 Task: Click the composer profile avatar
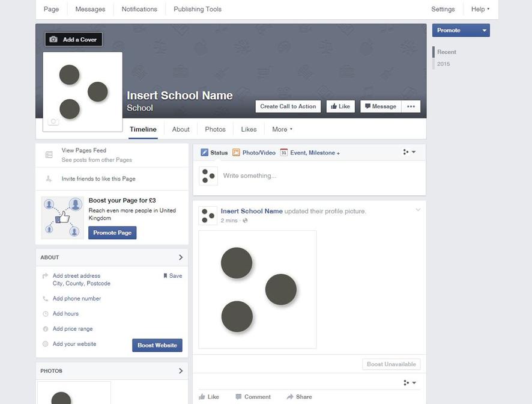click(x=208, y=176)
